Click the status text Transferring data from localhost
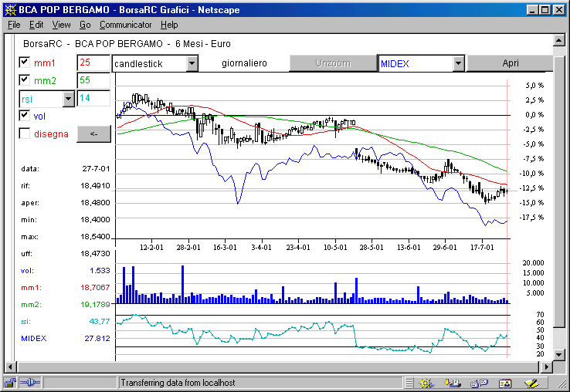570x392 pixels. [178, 383]
